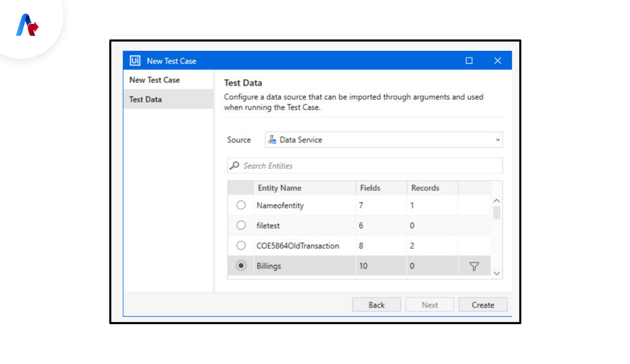Viewport: 630px width, 364px height.
Task: Click the filter icon for Billings entity
Action: click(x=474, y=266)
